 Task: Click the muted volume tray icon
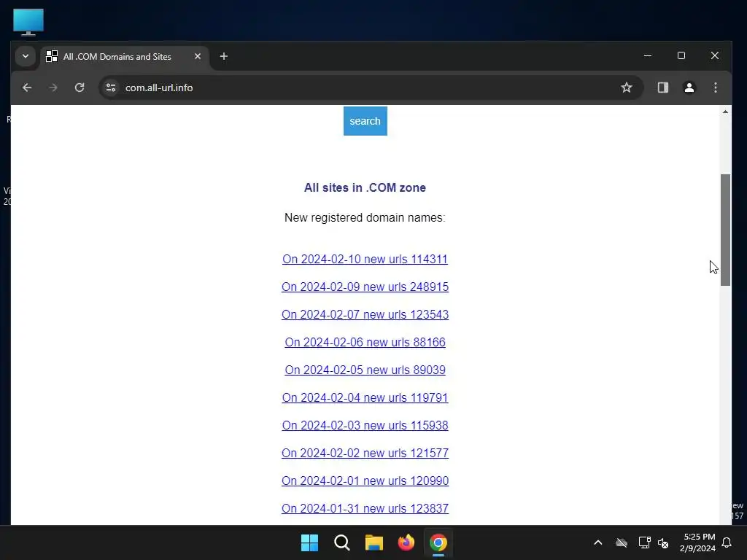pos(663,542)
